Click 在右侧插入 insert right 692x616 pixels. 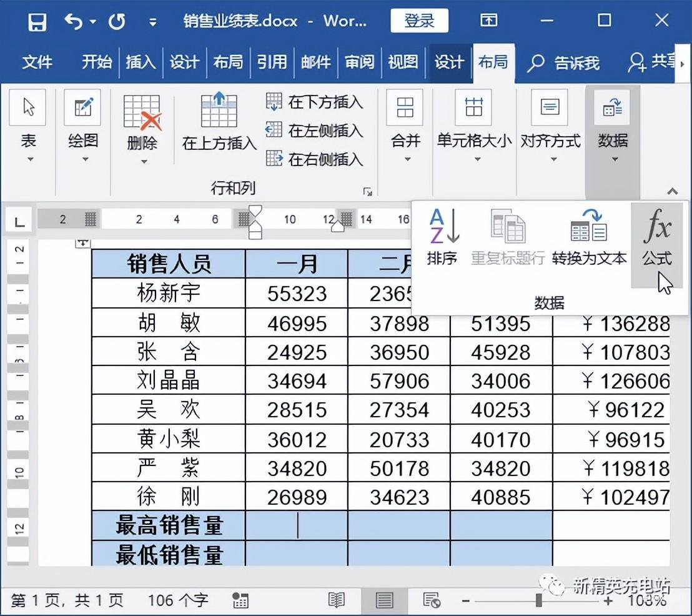pos(315,159)
